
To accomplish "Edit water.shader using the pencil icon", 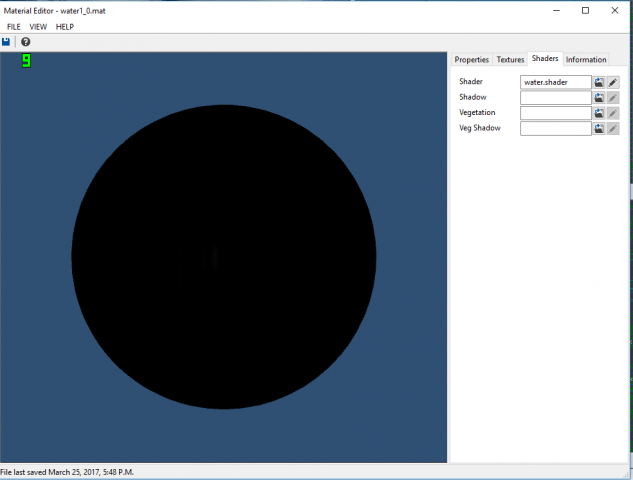I will (613, 82).
